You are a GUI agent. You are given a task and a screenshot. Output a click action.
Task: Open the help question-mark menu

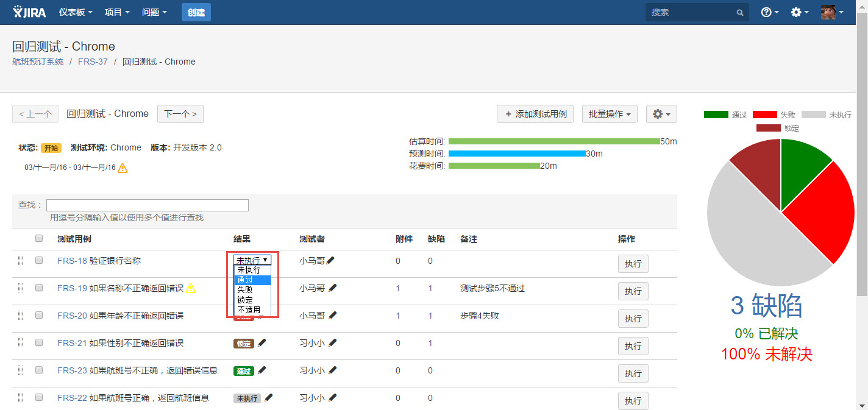coord(770,12)
